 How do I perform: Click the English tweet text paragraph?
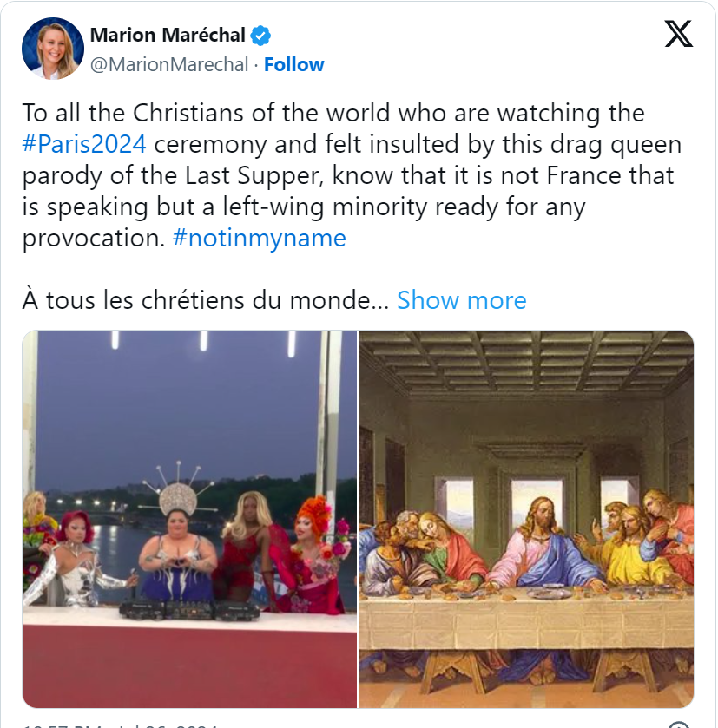347,175
